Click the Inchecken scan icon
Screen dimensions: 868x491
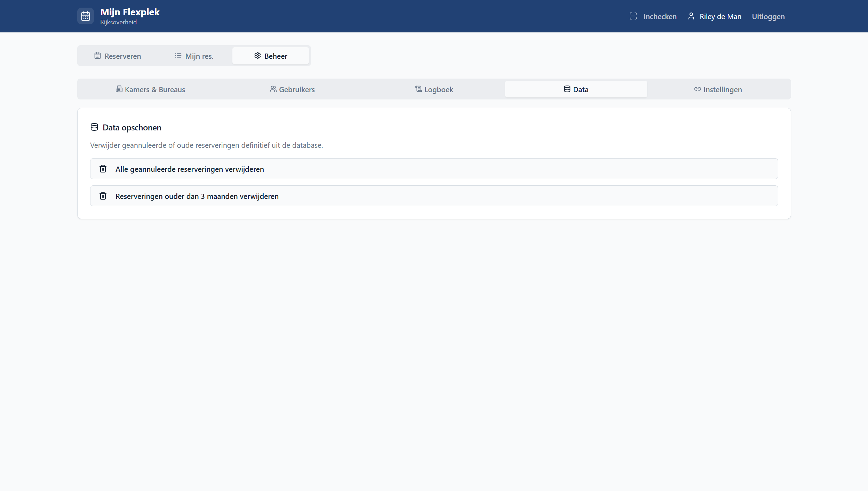coord(633,16)
